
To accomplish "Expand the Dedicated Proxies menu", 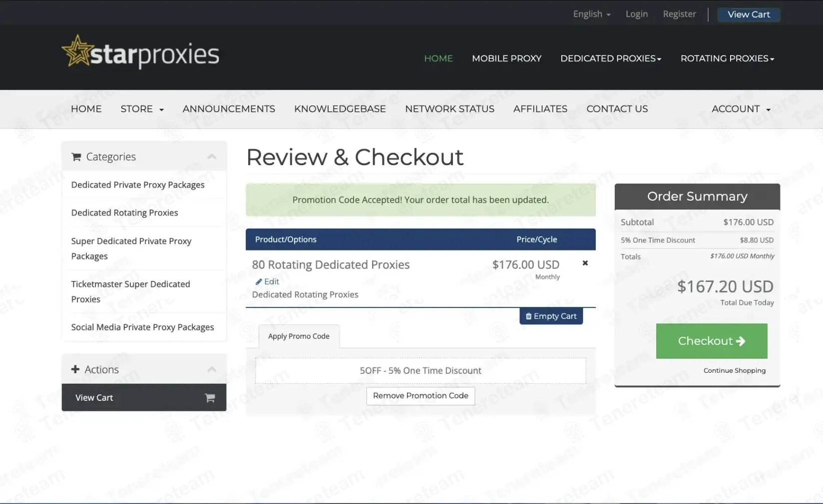I will (611, 58).
